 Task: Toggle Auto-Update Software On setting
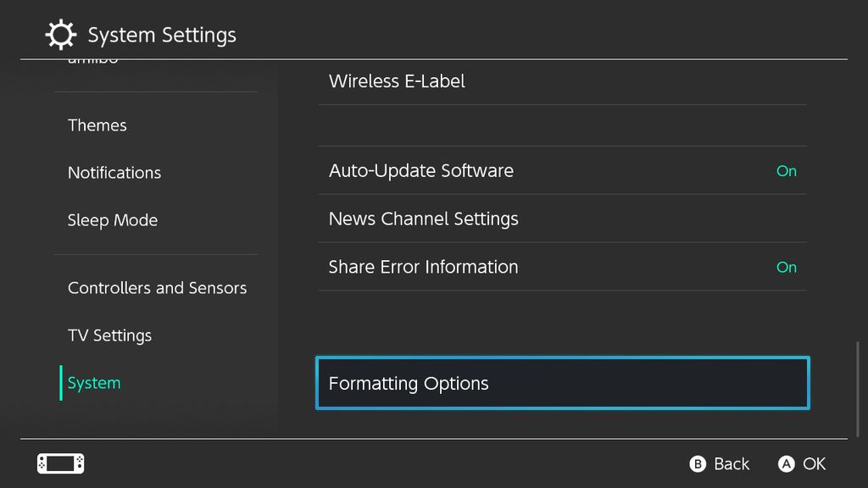point(563,170)
